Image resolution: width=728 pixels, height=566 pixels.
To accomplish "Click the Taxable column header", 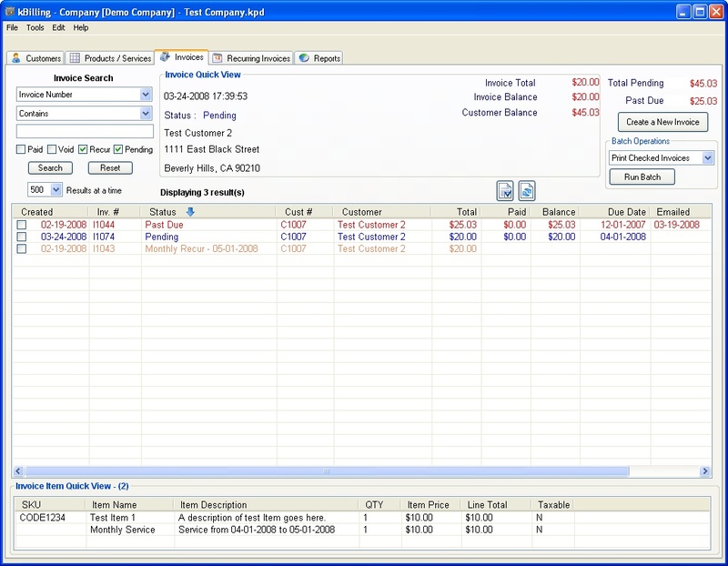I will point(553,505).
